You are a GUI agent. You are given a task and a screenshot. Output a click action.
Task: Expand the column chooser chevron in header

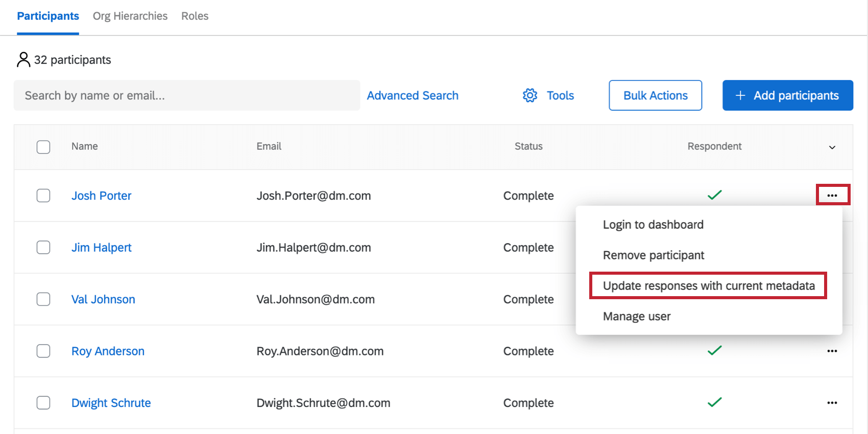pyautogui.click(x=832, y=147)
